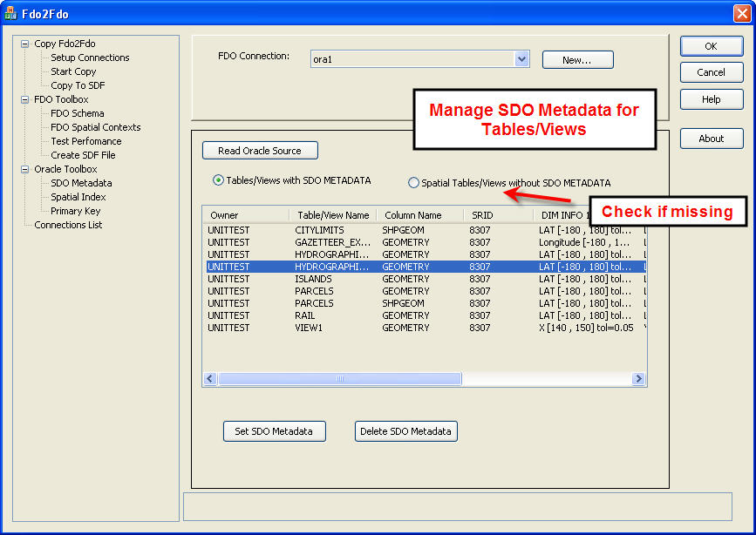The width and height of the screenshot is (756, 535).
Task: Select the GAZETTEER_EX... table row
Action: pos(426,242)
